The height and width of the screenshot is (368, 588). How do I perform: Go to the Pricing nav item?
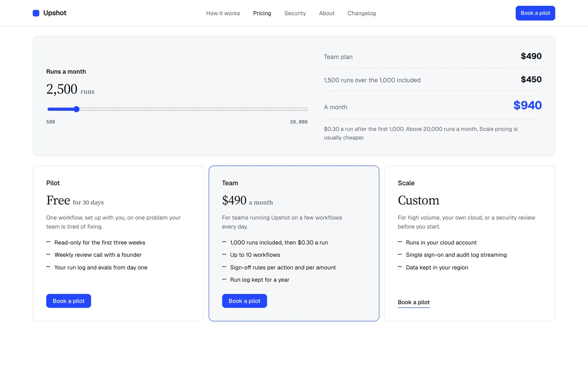262,13
